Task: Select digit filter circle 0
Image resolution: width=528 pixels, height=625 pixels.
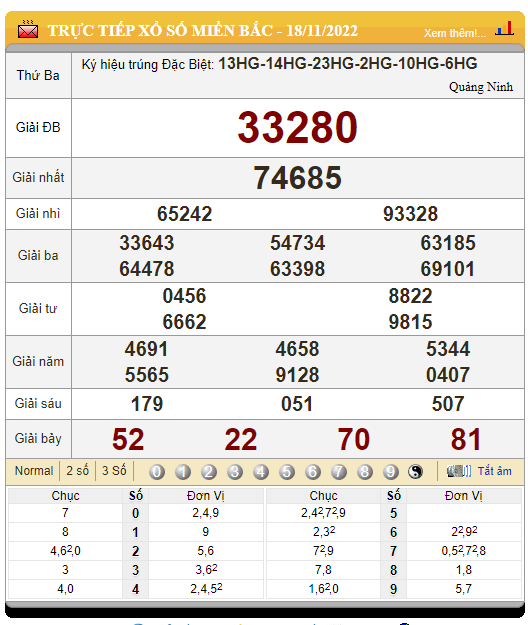Action: [x=157, y=472]
